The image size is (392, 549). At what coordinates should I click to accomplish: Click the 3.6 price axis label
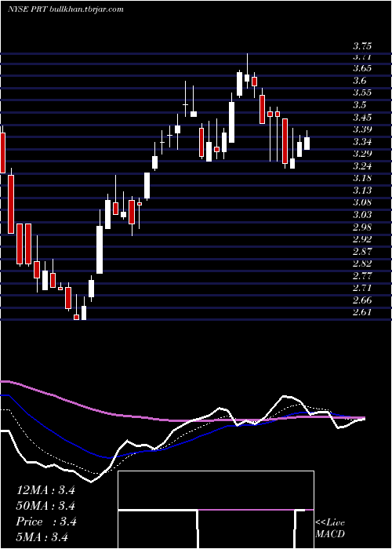click(359, 81)
